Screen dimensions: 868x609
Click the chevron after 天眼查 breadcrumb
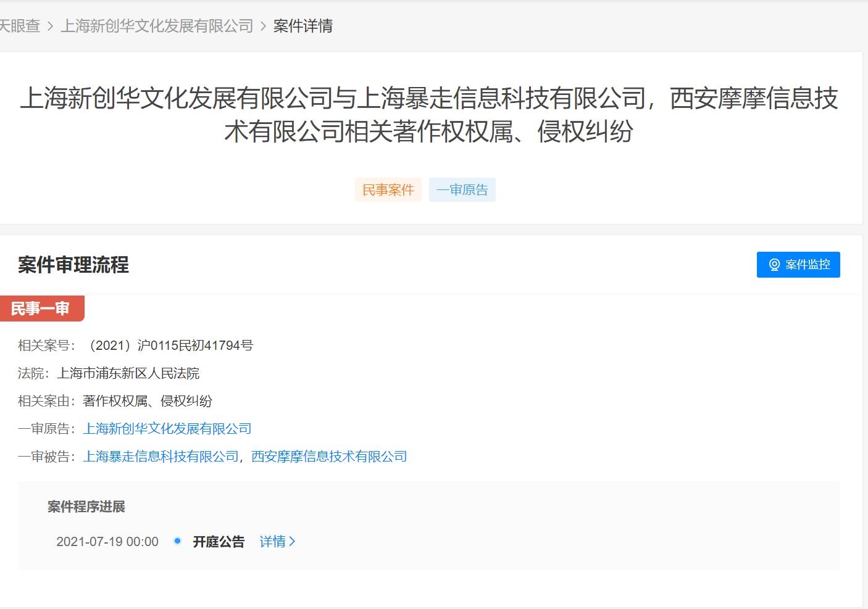(x=51, y=26)
